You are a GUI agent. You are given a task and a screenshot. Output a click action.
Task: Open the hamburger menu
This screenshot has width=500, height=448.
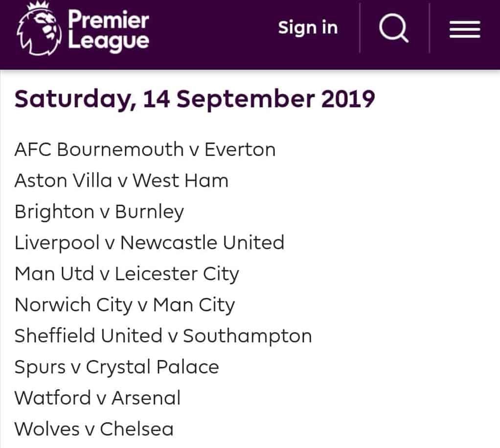tap(465, 29)
